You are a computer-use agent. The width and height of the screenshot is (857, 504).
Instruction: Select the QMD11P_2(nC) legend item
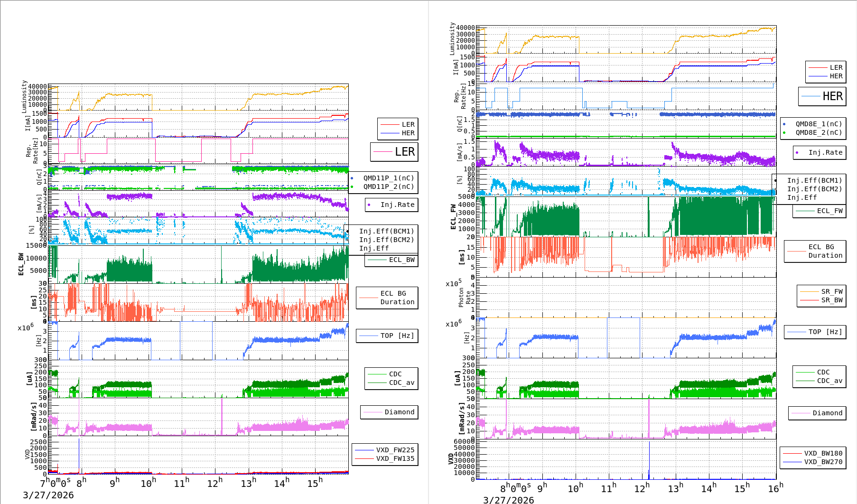pos(388,187)
